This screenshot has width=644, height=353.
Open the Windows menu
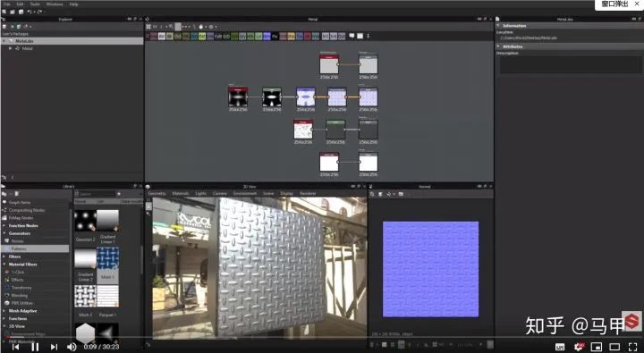[55, 4]
